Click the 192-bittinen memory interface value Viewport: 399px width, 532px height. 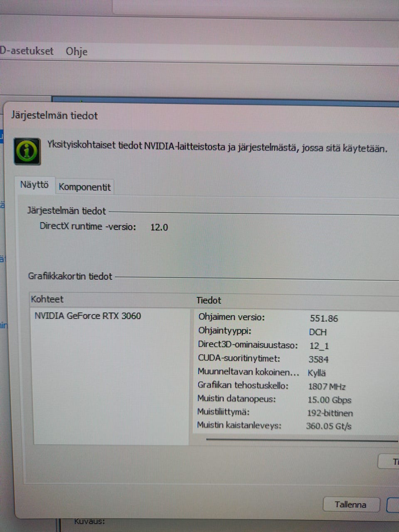coord(330,413)
